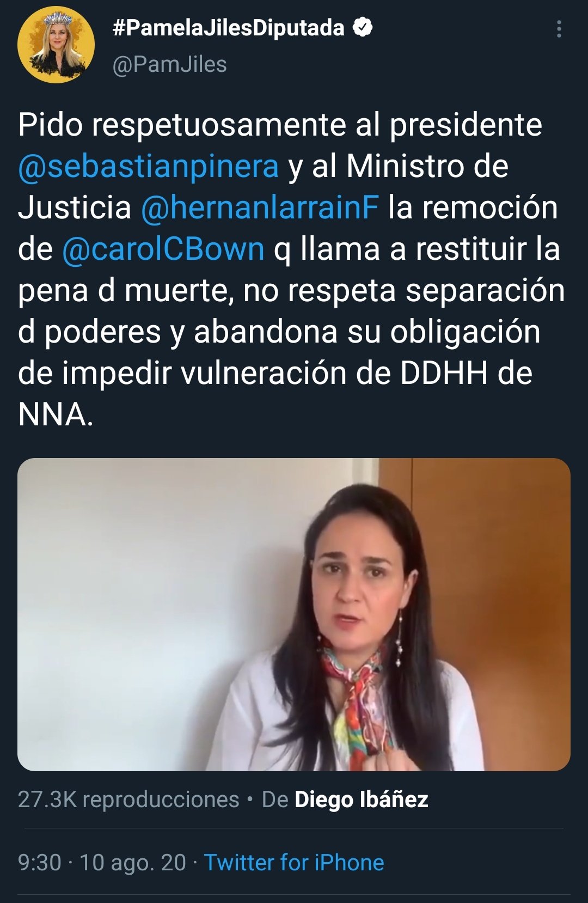Click the 'NNA.' text ending the tweet

point(56,414)
